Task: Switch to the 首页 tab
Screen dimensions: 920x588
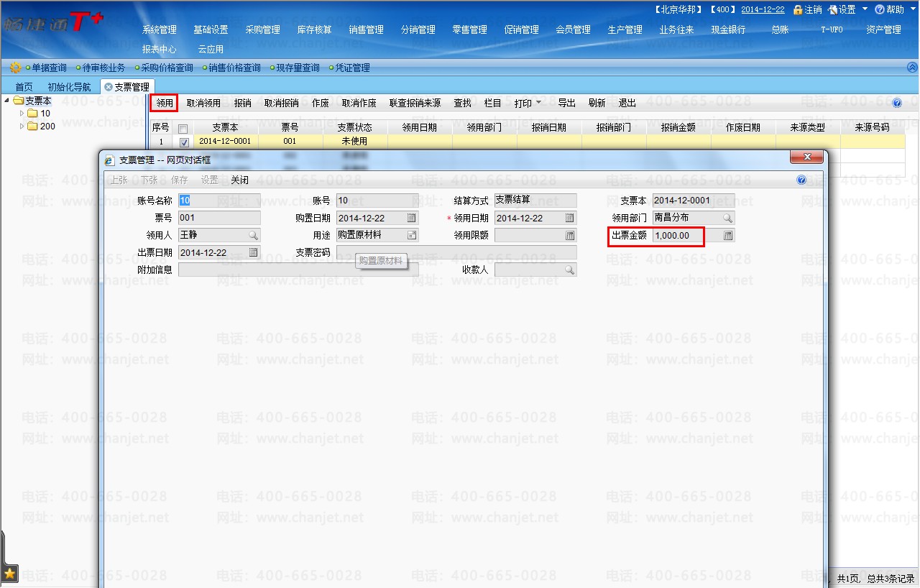Action: pos(24,87)
